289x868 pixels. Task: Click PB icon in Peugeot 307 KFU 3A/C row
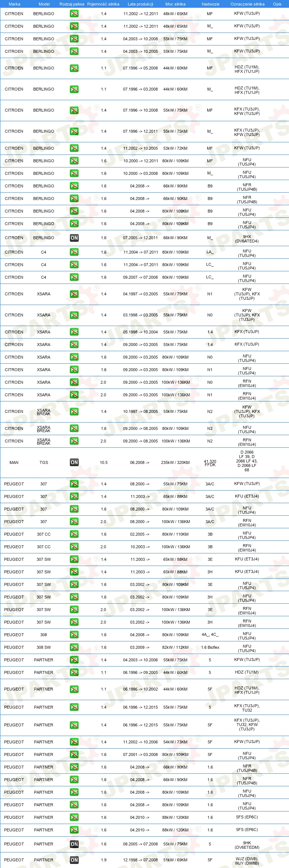[x=74, y=496]
